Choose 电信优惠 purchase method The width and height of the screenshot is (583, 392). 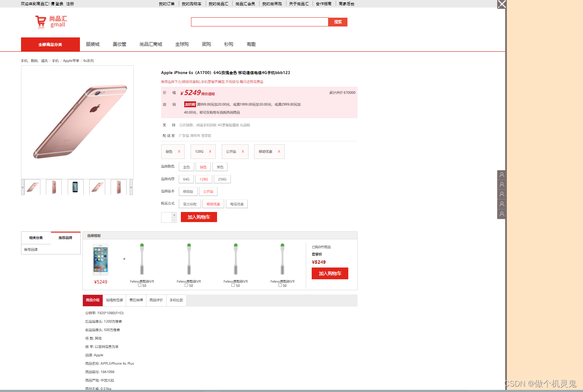click(237, 204)
